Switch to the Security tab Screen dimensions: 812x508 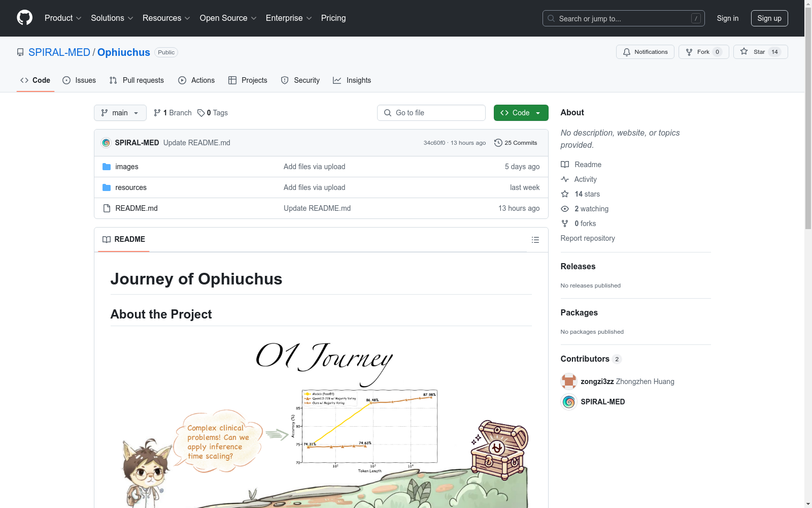(300, 80)
